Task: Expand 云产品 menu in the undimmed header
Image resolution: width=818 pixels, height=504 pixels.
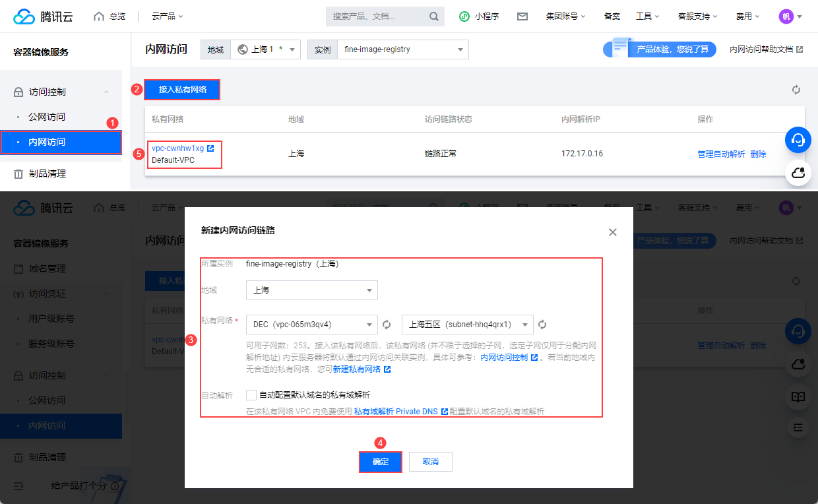Action: 167,16
